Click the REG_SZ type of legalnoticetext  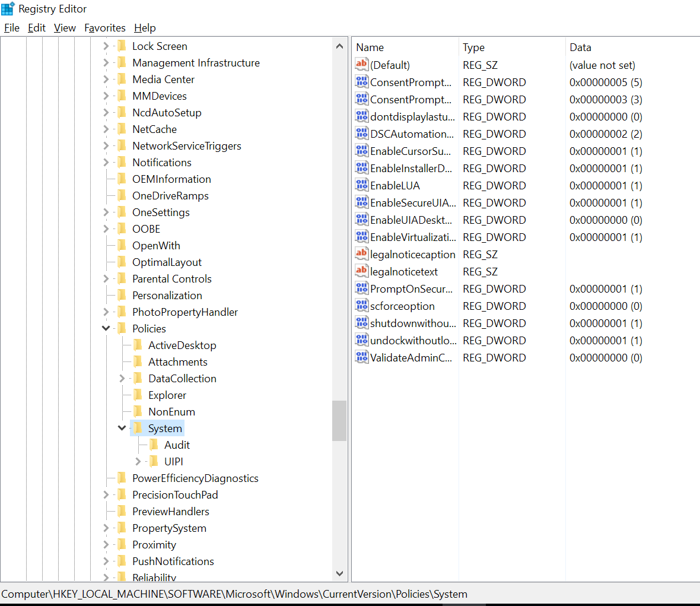tap(480, 271)
